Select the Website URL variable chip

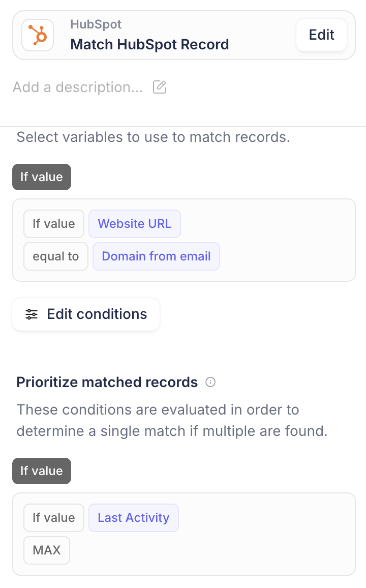135,223
